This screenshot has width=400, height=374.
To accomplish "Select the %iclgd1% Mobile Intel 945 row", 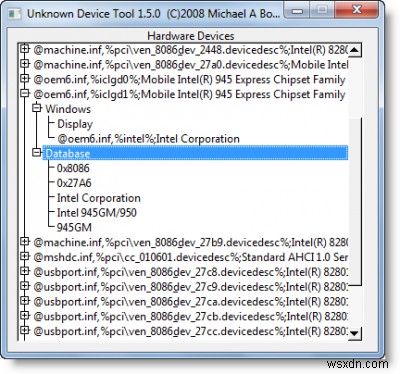I will tap(189, 94).
